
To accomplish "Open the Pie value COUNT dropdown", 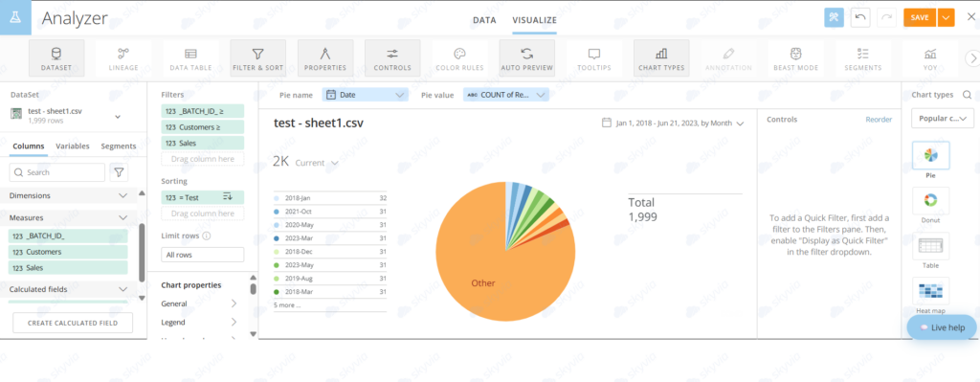I will pos(506,95).
